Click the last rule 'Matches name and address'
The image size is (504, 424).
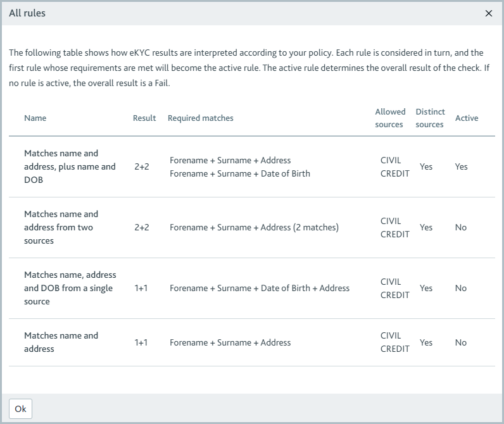61,342
